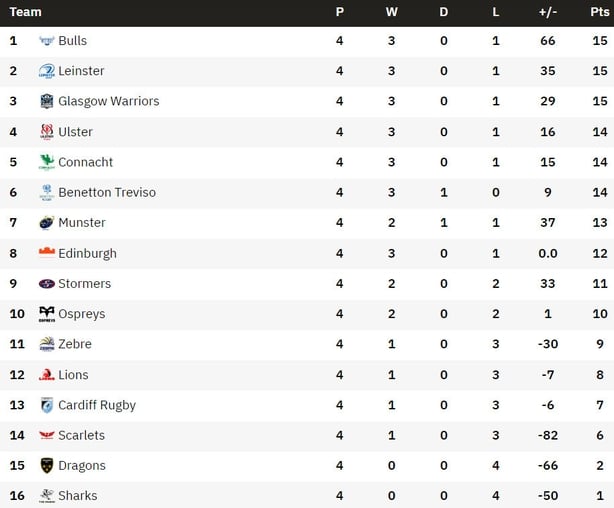614x508 pixels.
Task: Click the Stormers oval logo
Action: 47,284
